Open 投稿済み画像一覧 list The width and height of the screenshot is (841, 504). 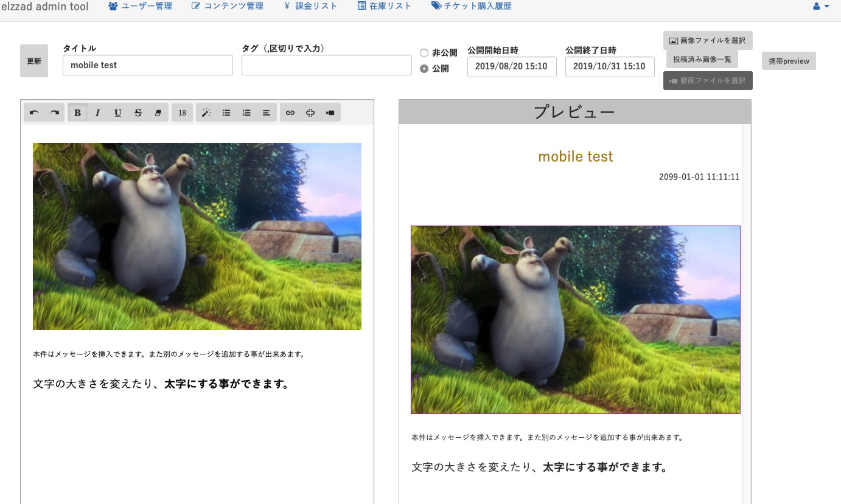tap(702, 59)
